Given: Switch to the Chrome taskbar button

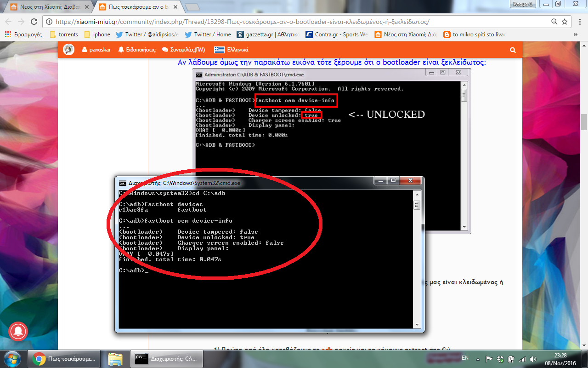Looking at the screenshot, I should pyautogui.click(x=63, y=358).
